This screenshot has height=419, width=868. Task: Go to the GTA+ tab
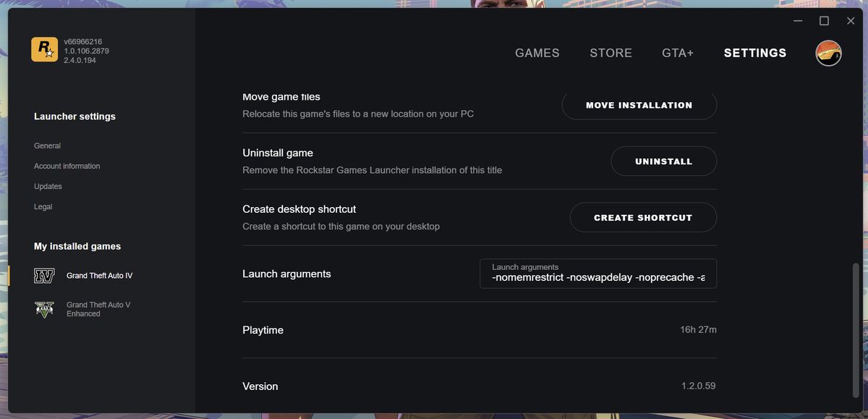coord(678,53)
